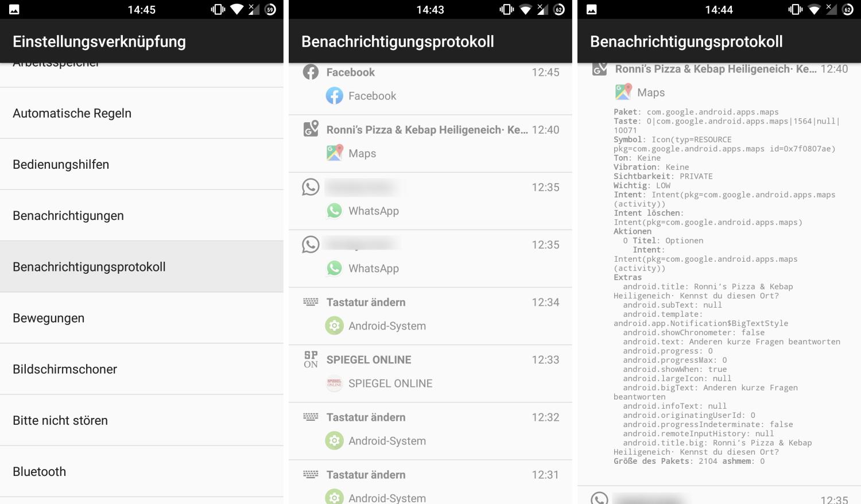861x504 pixels.
Task: Expand Tastatur ändern notification from 12:34
Action: [x=430, y=316]
